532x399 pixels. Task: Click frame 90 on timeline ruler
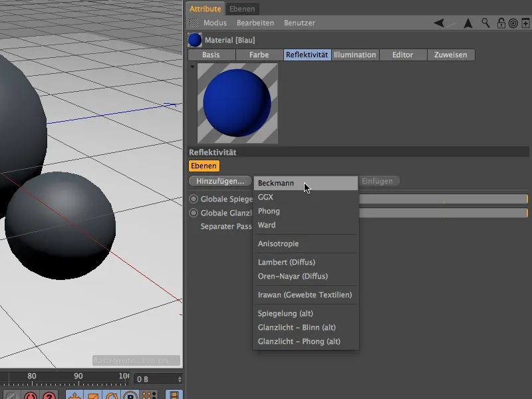[78, 376]
